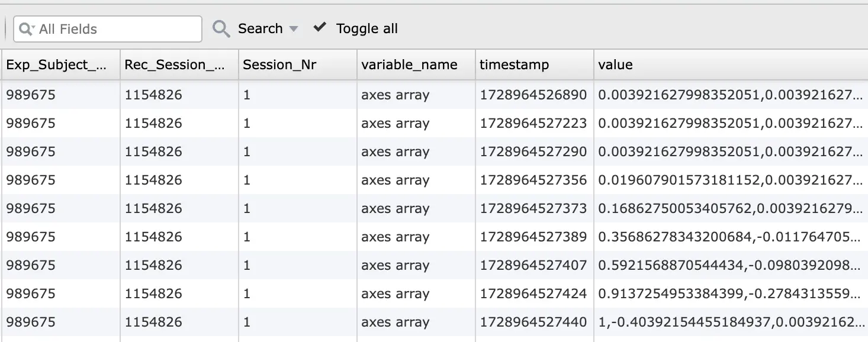Screen dimensions: 868x342
Task: Open the Search button dropdown arrow
Action: click(293, 29)
